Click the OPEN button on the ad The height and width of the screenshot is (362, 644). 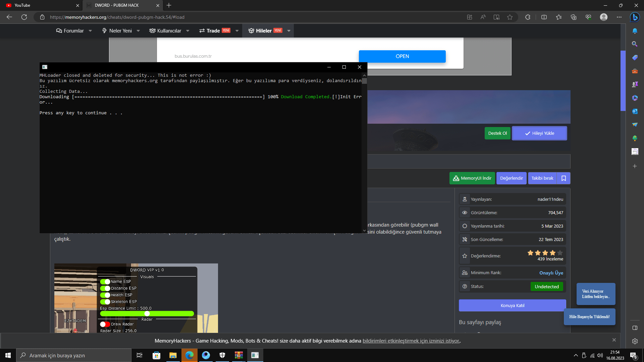402,56
